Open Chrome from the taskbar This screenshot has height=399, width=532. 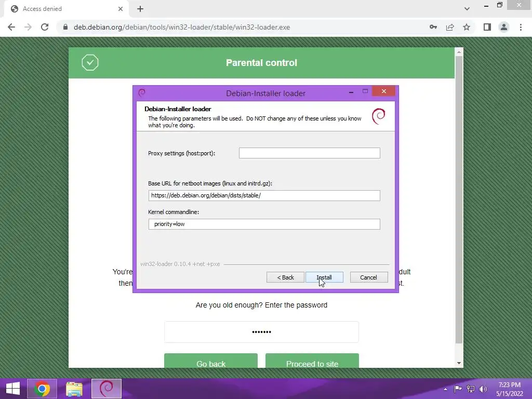42,389
